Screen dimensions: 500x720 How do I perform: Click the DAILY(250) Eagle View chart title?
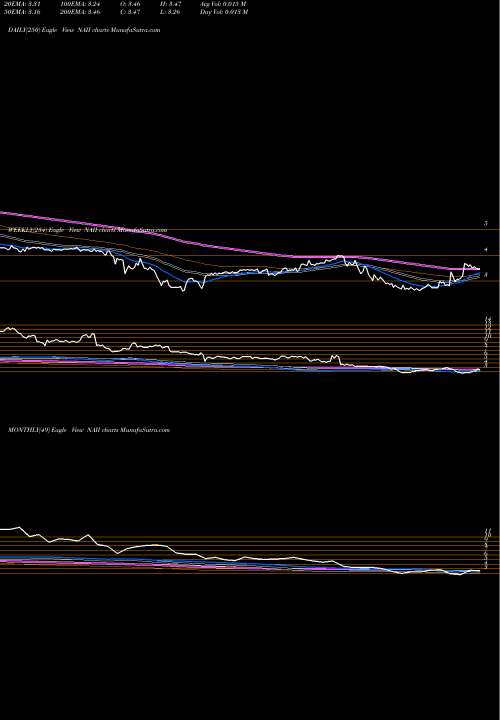(x=84, y=30)
